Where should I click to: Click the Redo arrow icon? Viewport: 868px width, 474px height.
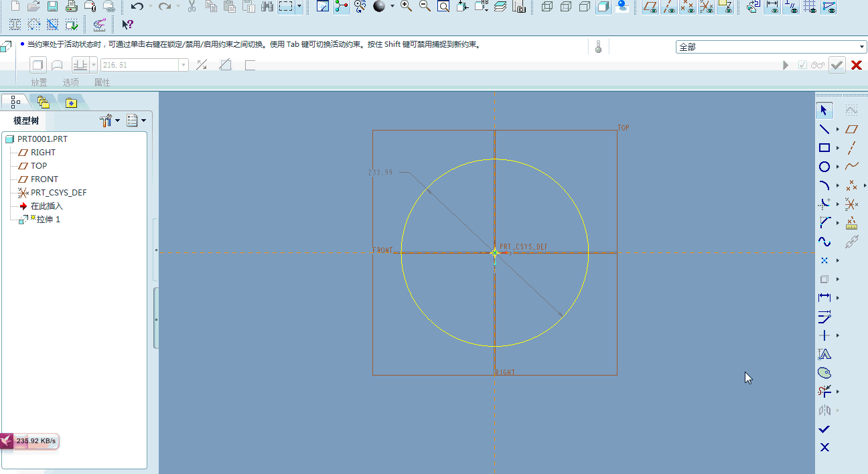tap(165, 7)
